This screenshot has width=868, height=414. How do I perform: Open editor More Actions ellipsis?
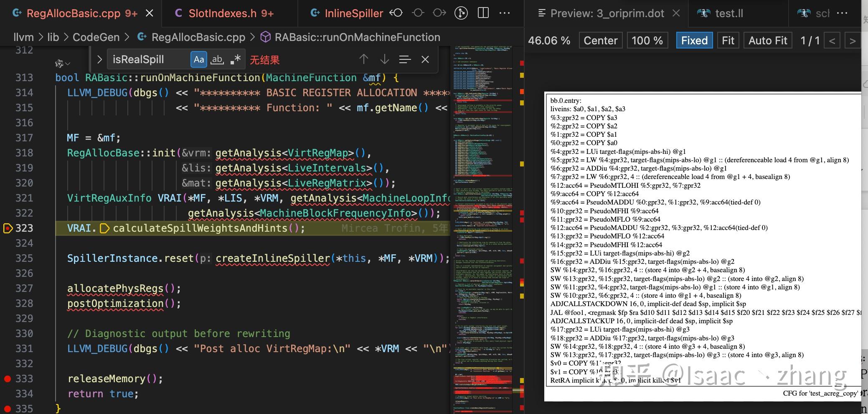tap(505, 13)
